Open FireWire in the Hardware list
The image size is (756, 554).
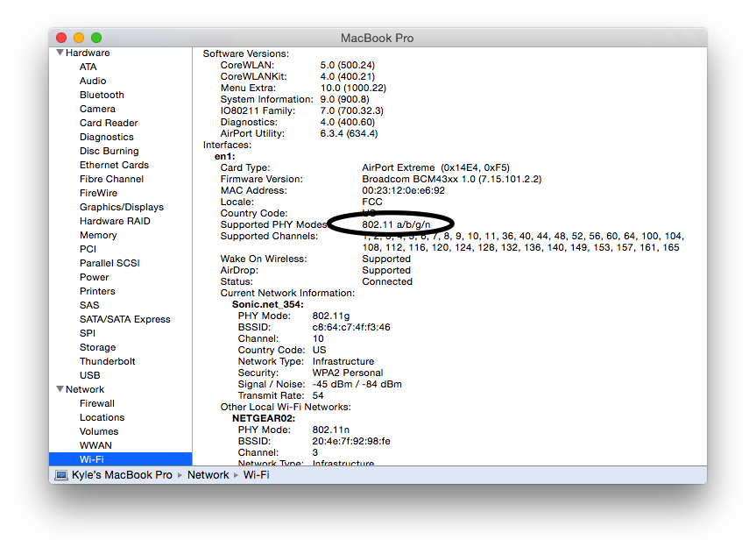(x=98, y=193)
